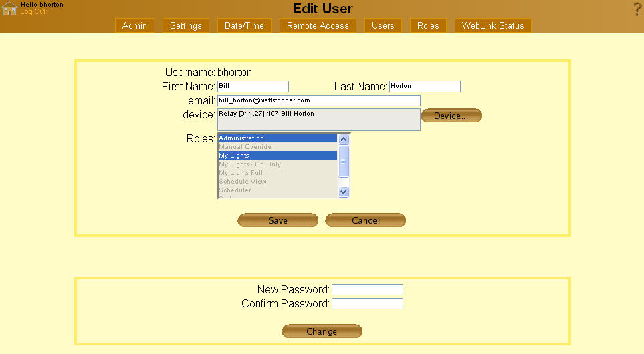Open the Roles tab

tap(428, 25)
